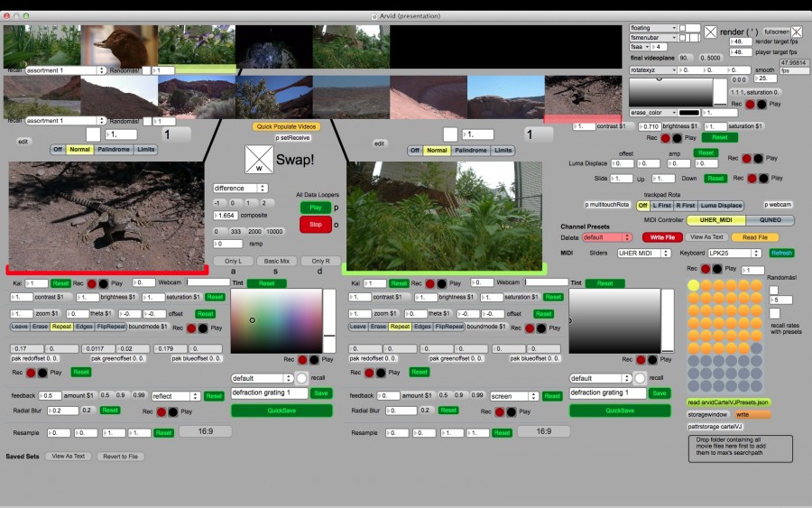Image resolution: width=812 pixels, height=508 pixels.
Task: Click black Play circle beside left boundmode
Action: pyautogui.click(x=203, y=328)
